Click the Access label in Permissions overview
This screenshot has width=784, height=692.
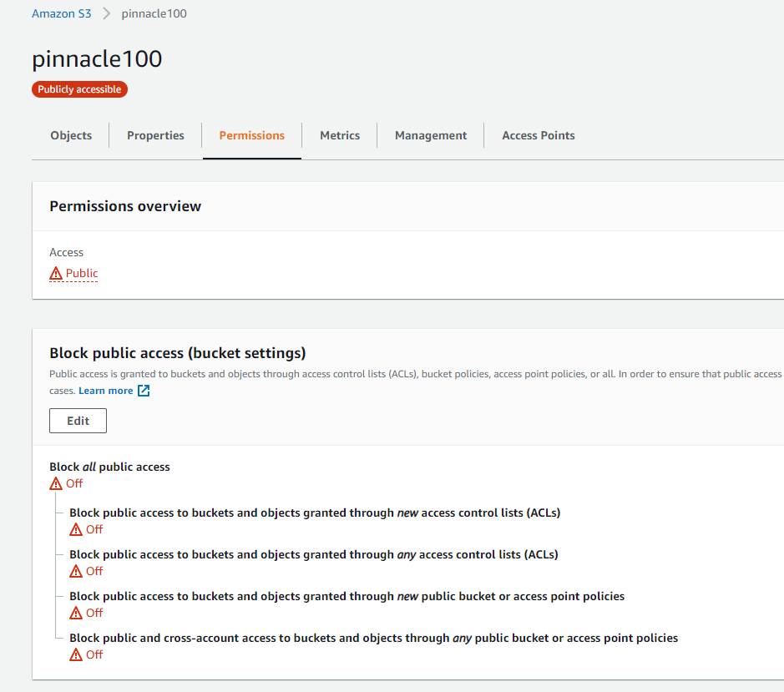click(67, 252)
